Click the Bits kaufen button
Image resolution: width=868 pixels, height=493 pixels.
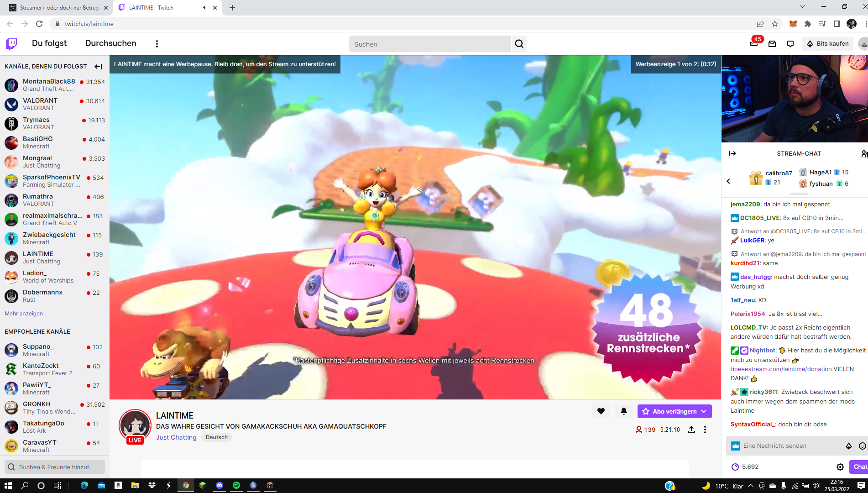pos(827,44)
